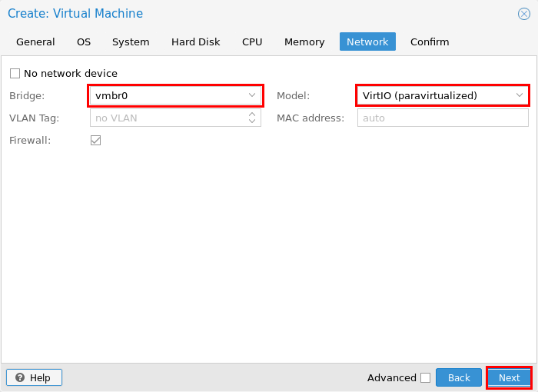Focus the MAC address input field
This screenshot has width=538, height=392.
click(x=443, y=118)
